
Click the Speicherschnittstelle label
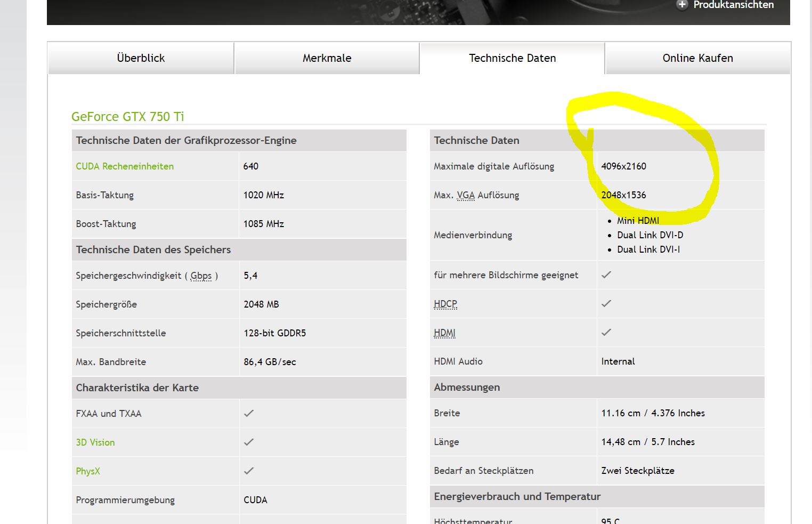(x=121, y=333)
